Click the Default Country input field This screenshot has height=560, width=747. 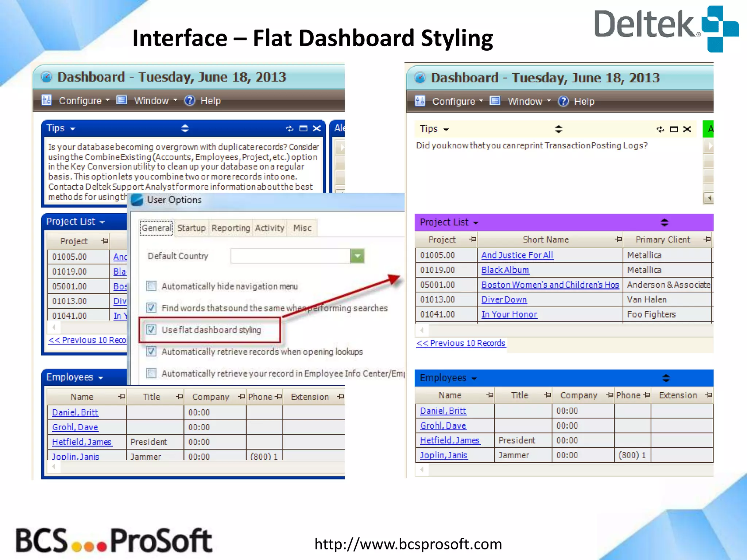coord(290,256)
